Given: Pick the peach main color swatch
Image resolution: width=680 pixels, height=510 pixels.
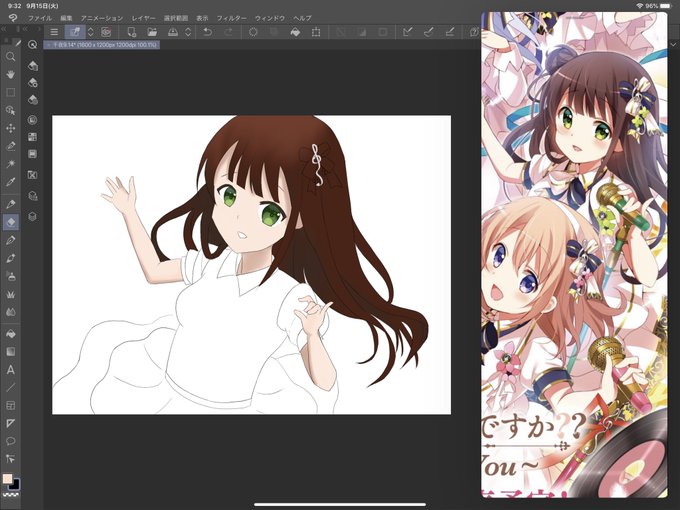Looking at the screenshot, I should point(7,479).
